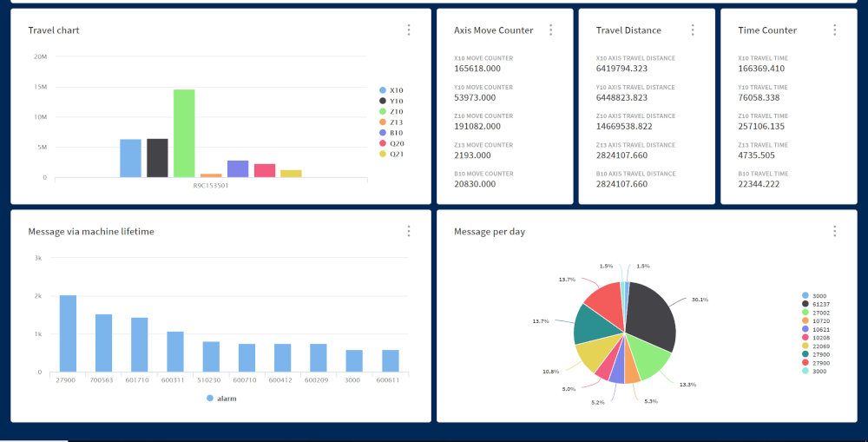The image size is (868, 442).
Task: Open the Time Counter three-dot menu
Action: [x=835, y=30]
